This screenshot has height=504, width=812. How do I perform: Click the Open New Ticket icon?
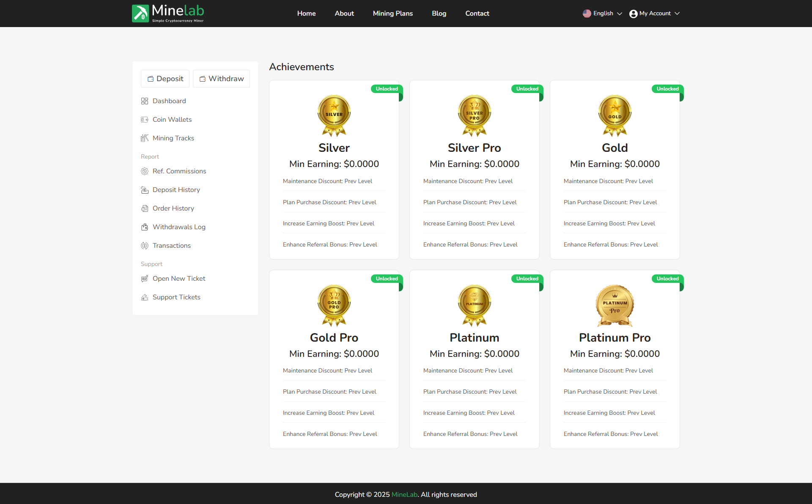pos(145,279)
